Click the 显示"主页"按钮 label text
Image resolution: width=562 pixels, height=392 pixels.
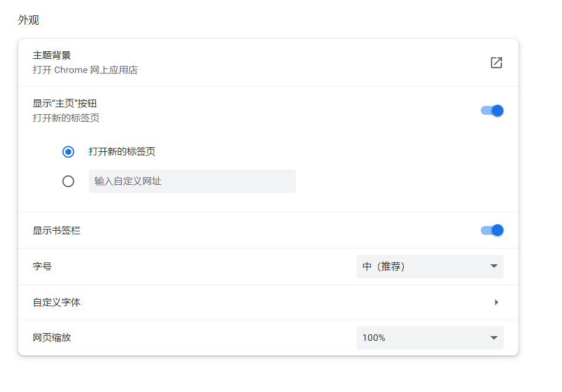click(65, 104)
